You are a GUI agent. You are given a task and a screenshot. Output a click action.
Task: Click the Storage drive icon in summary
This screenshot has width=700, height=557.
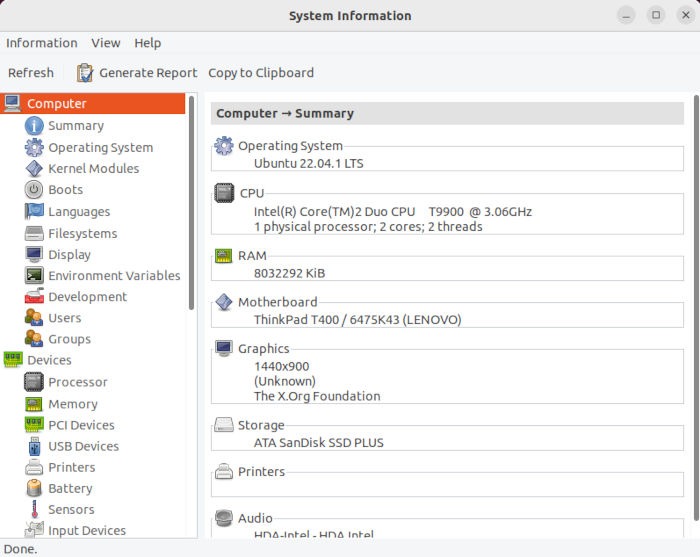[x=224, y=425]
